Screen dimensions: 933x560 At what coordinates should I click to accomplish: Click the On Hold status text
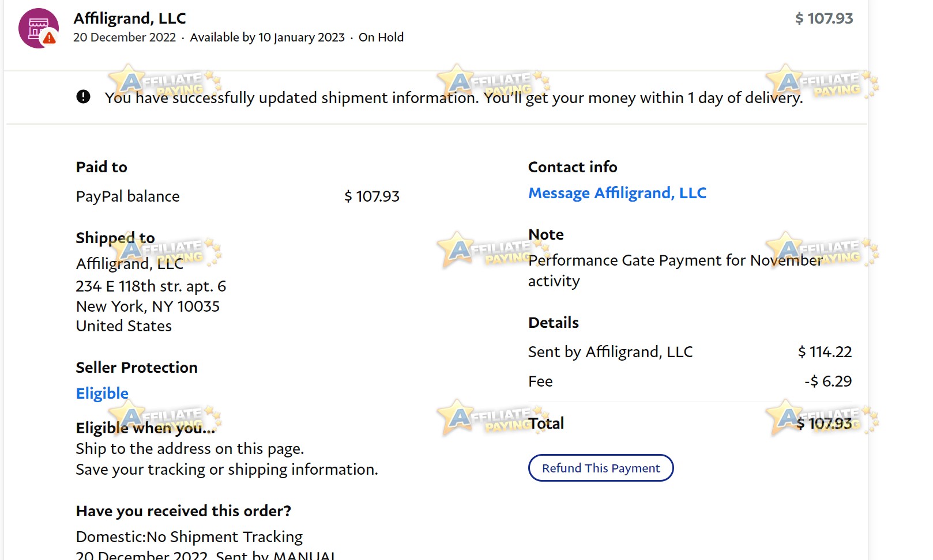(381, 37)
